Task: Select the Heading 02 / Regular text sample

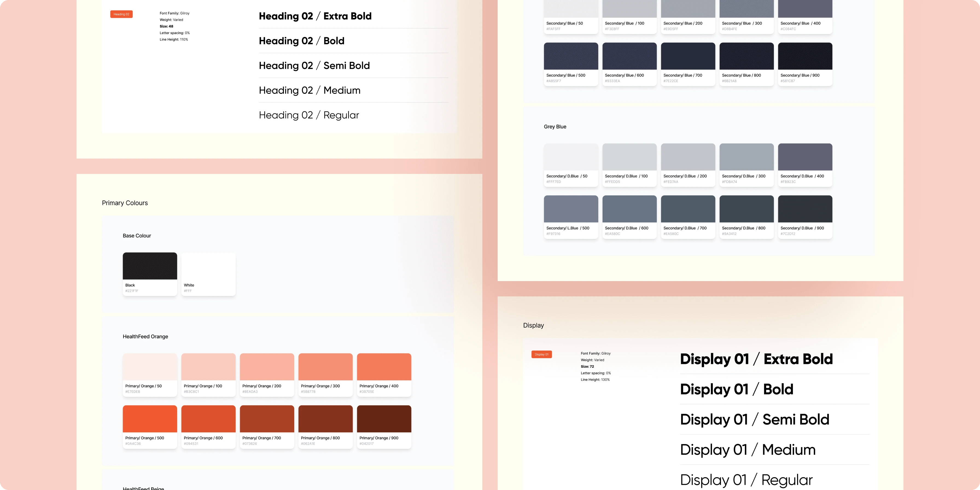Action: coord(308,115)
